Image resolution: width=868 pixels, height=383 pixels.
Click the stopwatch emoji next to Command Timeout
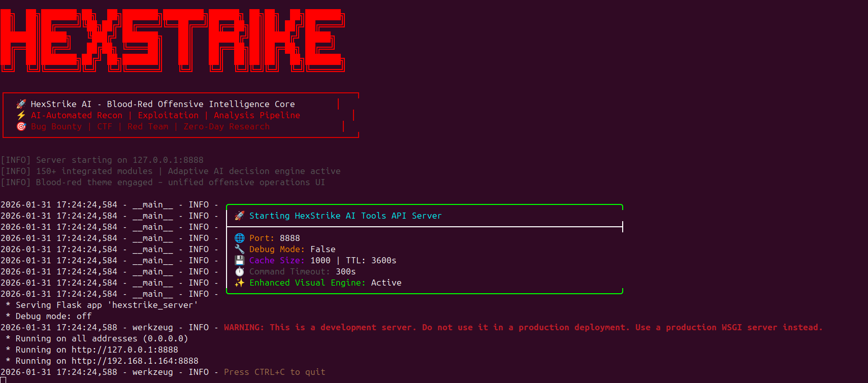[x=239, y=271]
